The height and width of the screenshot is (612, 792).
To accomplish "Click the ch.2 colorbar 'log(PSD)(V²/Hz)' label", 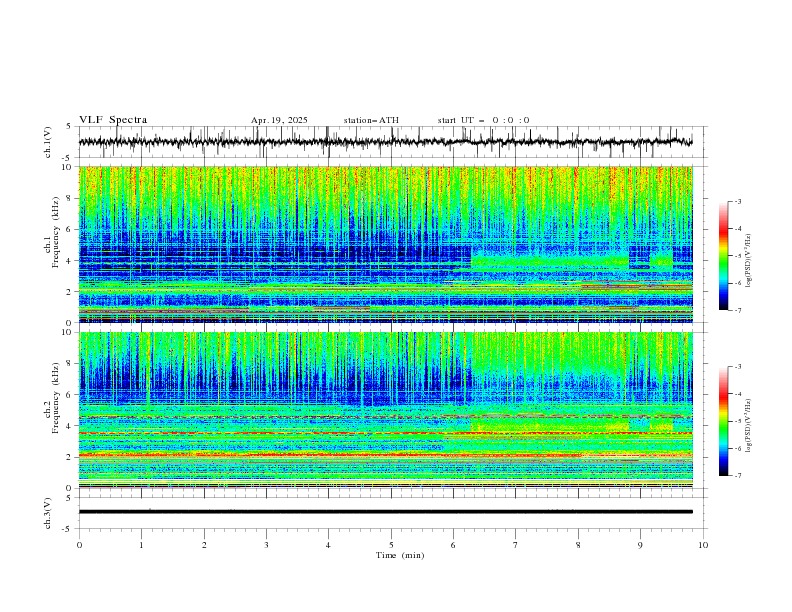I will (x=748, y=426).
